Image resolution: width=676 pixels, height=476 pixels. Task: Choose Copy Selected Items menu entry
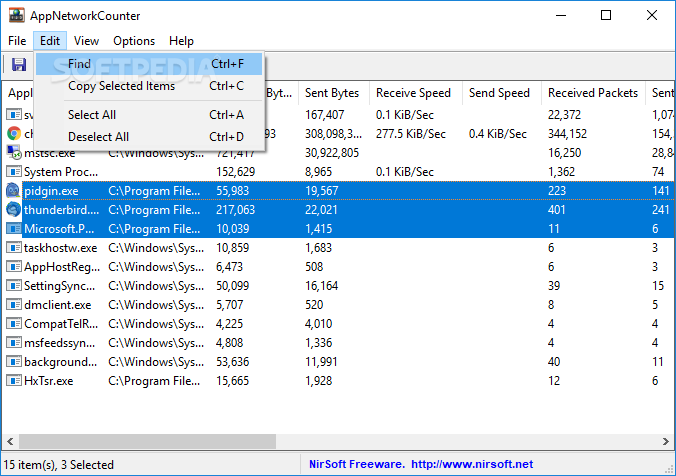click(149, 86)
